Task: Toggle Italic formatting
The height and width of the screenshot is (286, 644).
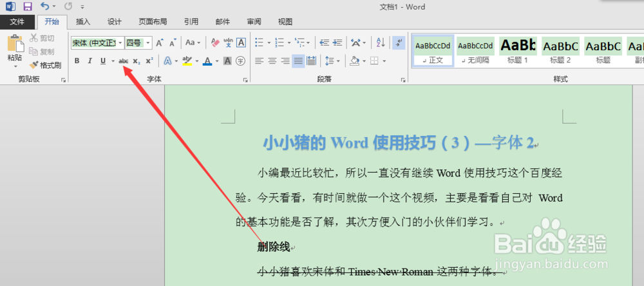Action: click(90, 61)
